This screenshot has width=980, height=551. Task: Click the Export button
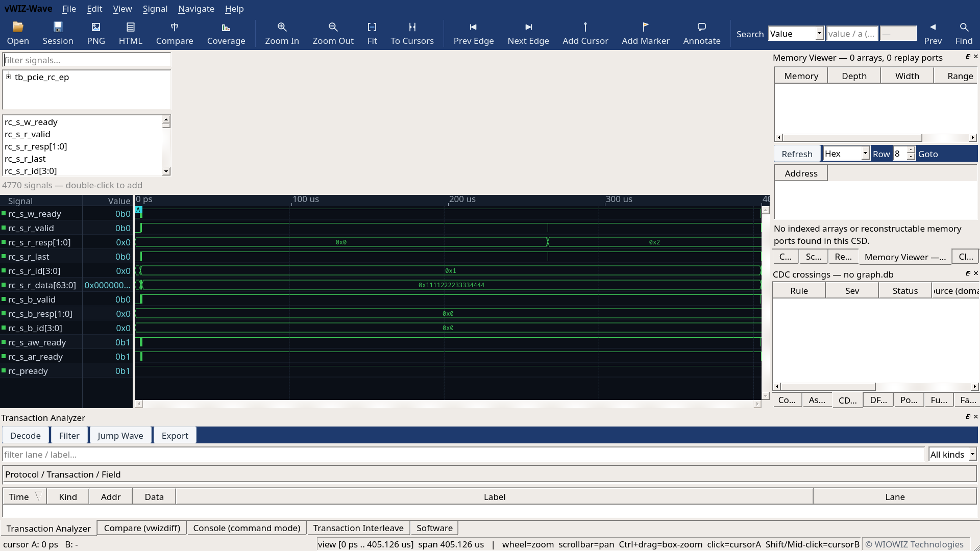(175, 435)
